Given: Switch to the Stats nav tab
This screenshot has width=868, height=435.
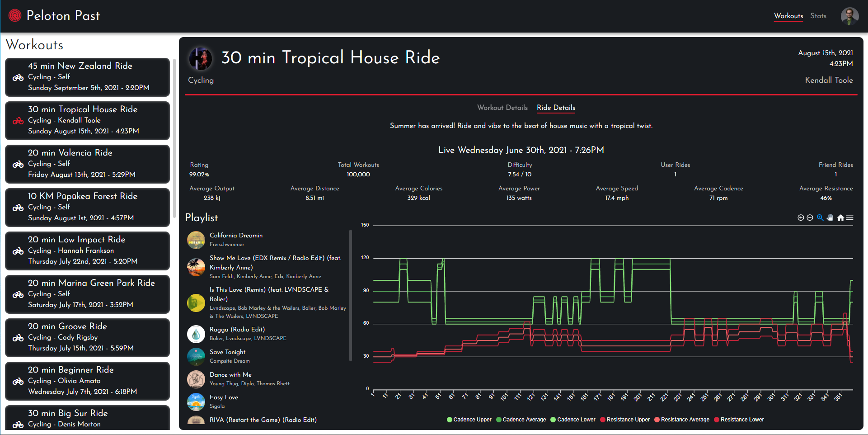Looking at the screenshot, I should [818, 16].
